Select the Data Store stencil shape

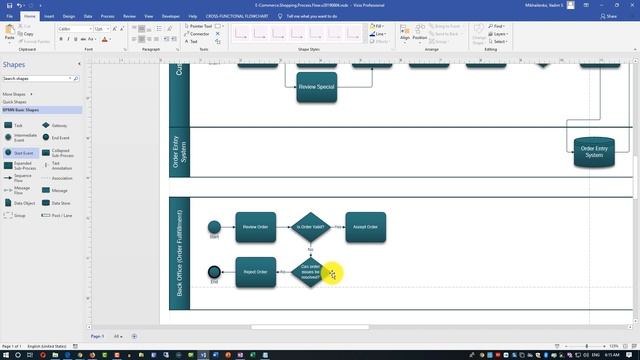[56, 203]
